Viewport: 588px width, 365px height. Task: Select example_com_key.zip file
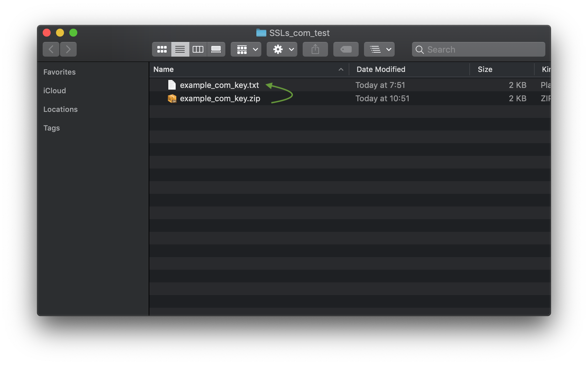[x=350, y=98]
